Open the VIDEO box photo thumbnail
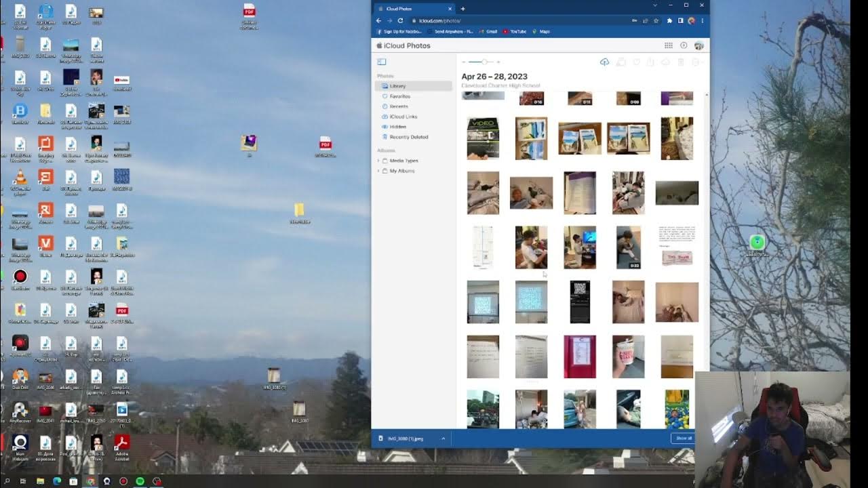Viewport: 868px width, 488px height. tap(483, 138)
